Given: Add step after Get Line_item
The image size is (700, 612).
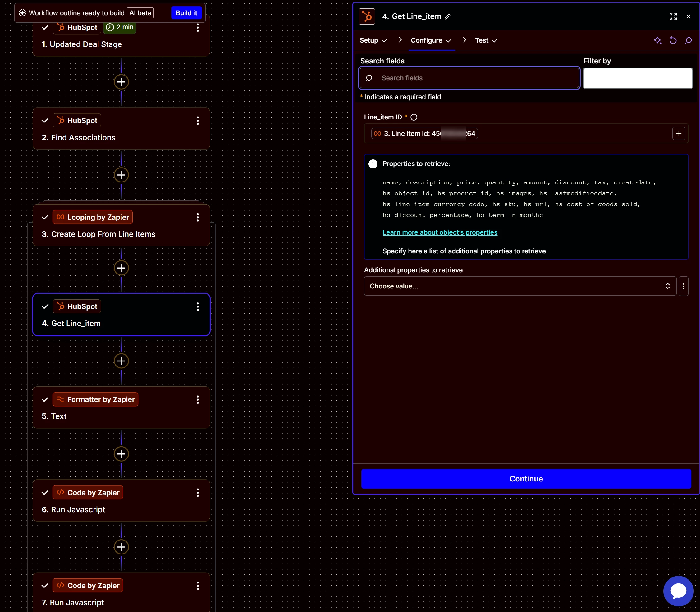Looking at the screenshot, I should pos(121,361).
